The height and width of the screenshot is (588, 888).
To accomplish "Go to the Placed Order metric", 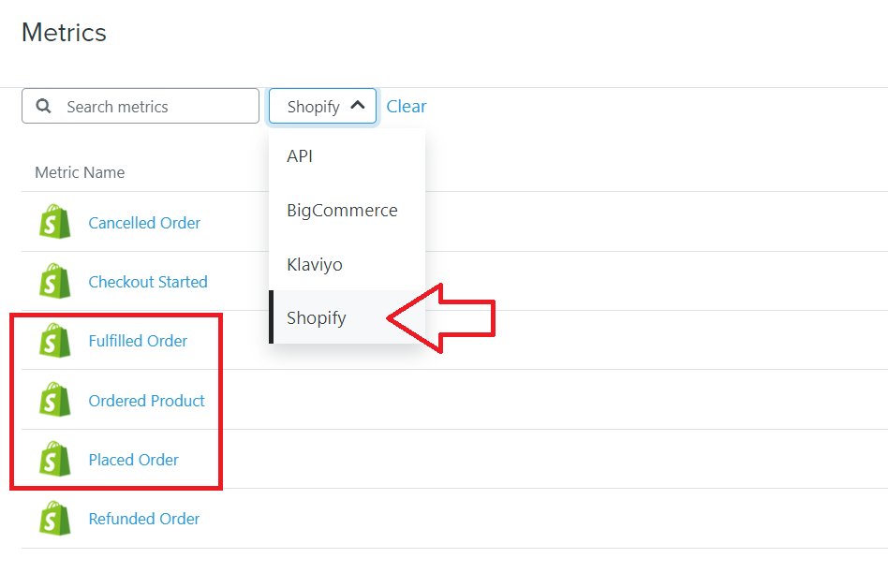I will (x=134, y=460).
